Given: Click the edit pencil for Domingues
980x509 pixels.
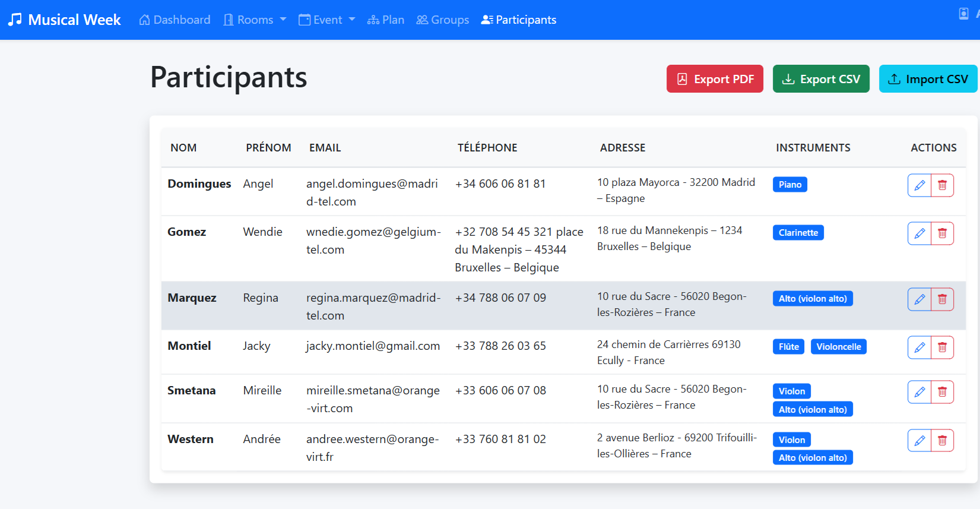Looking at the screenshot, I should [x=919, y=185].
